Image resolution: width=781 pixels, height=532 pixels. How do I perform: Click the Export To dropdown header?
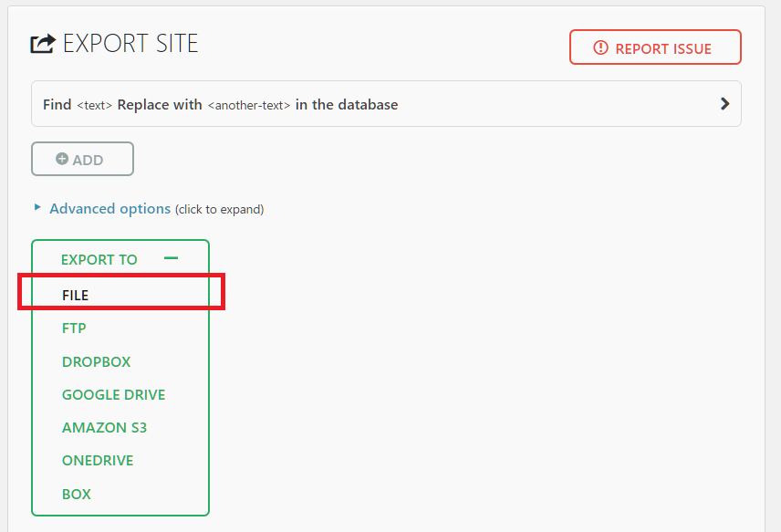pos(99,260)
